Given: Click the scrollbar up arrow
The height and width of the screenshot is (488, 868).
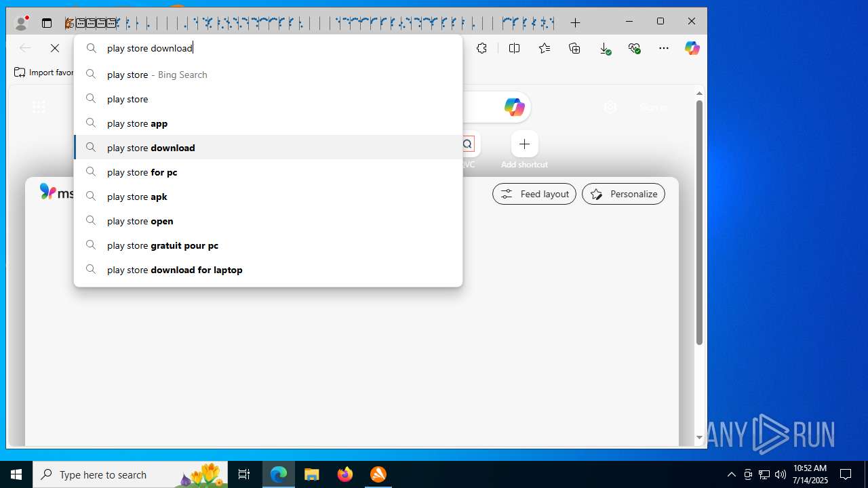Looking at the screenshot, I should pyautogui.click(x=699, y=94).
